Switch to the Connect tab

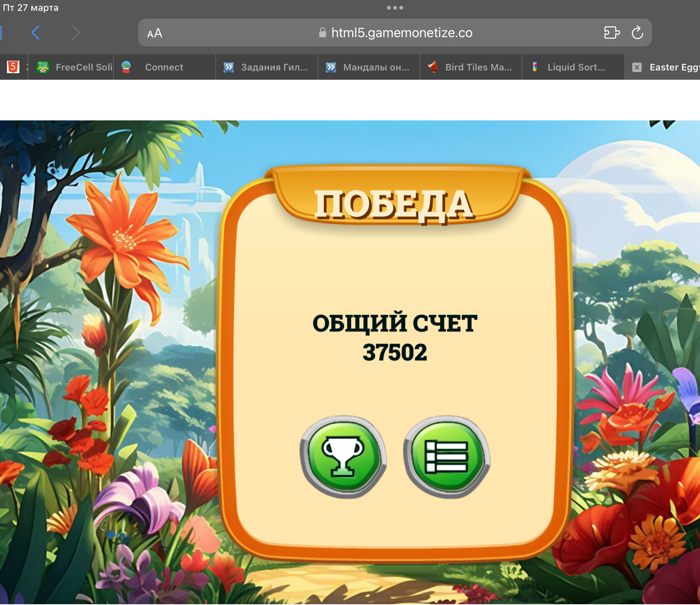(164, 67)
